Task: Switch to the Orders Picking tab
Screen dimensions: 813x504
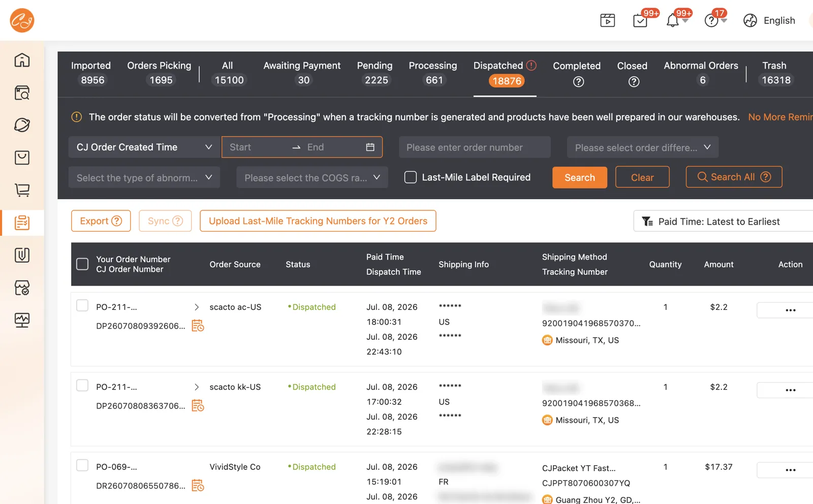Action: [x=160, y=73]
